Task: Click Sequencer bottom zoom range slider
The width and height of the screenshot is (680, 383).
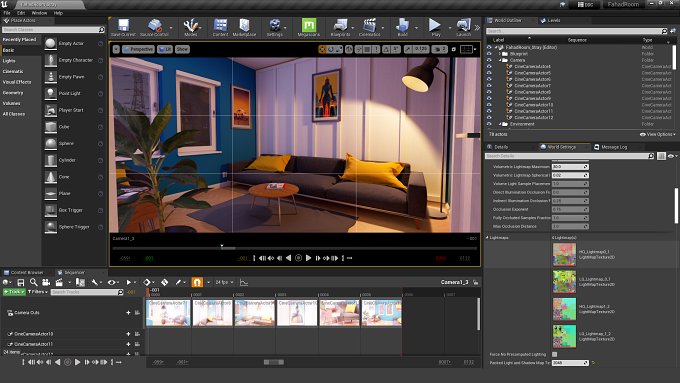Action: [x=274, y=362]
